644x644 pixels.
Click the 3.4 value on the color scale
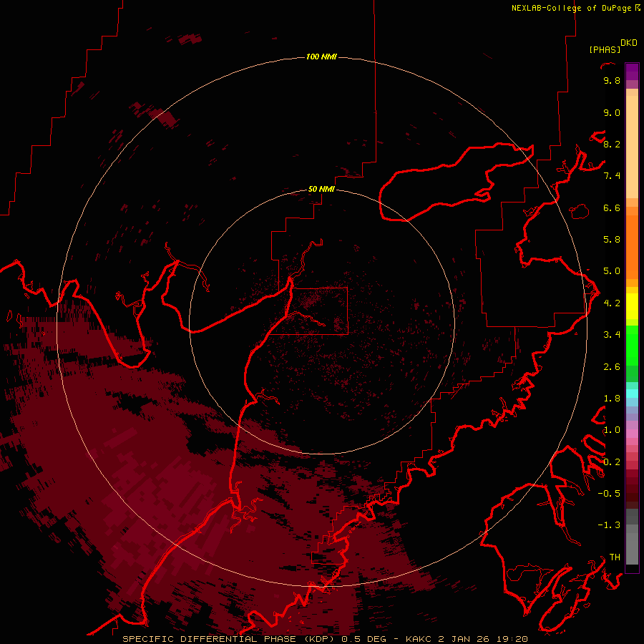[612, 335]
